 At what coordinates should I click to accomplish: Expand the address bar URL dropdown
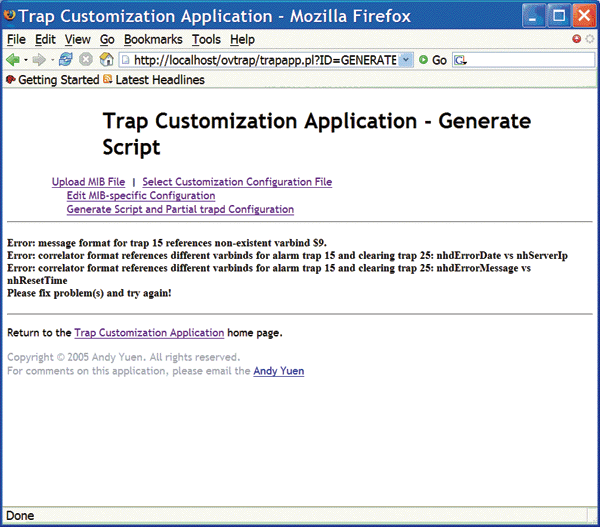(x=405, y=60)
